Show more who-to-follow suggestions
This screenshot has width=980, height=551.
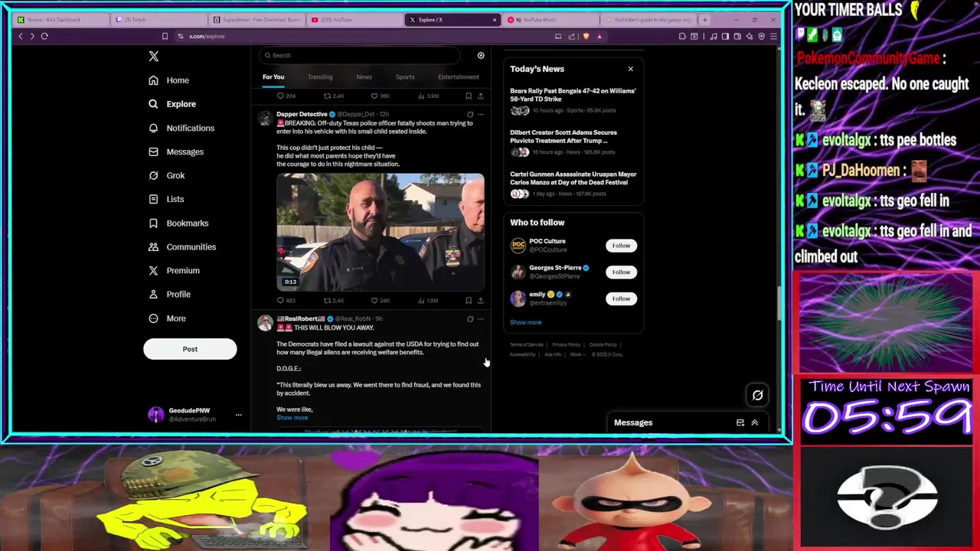[525, 322]
